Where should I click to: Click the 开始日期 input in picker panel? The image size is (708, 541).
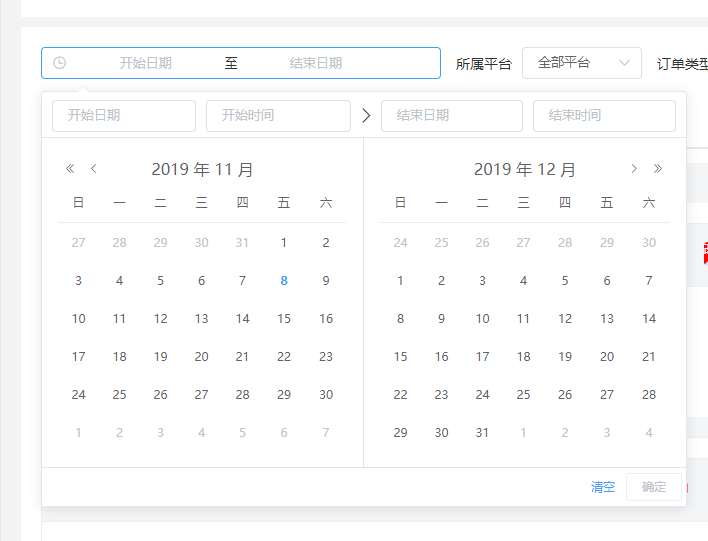(x=124, y=116)
